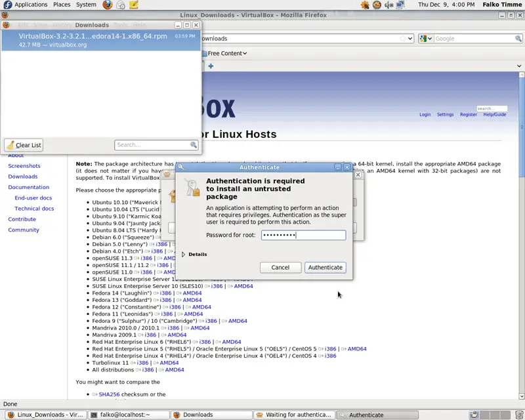Image resolution: width=525 pixels, height=420 pixels.
Task: Click Fedora 13 Goddard i386 link
Action: (x=165, y=300)
